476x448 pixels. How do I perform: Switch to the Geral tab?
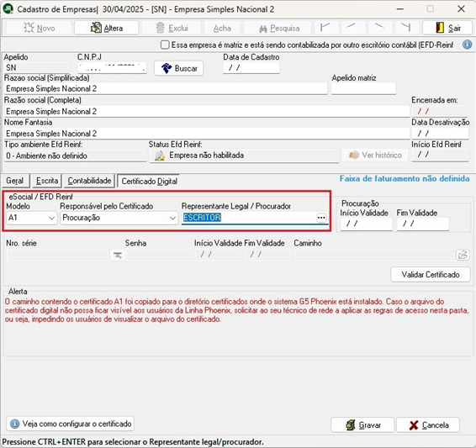coord(15,181)
